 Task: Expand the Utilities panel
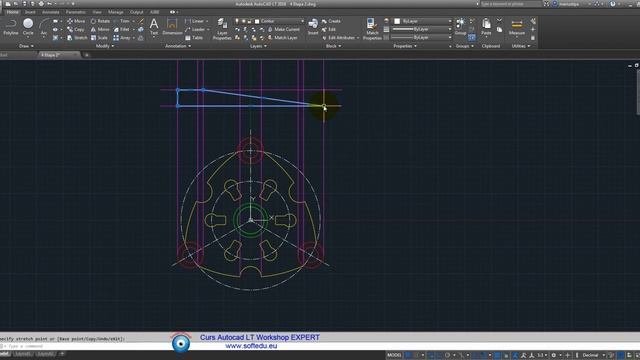[520, 46]
